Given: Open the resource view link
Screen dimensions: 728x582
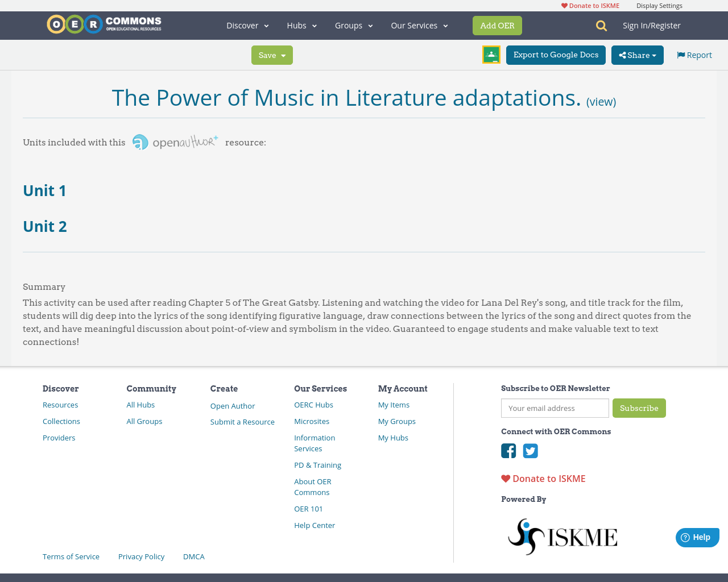Looking at the screenshot, I should point(601,101).
